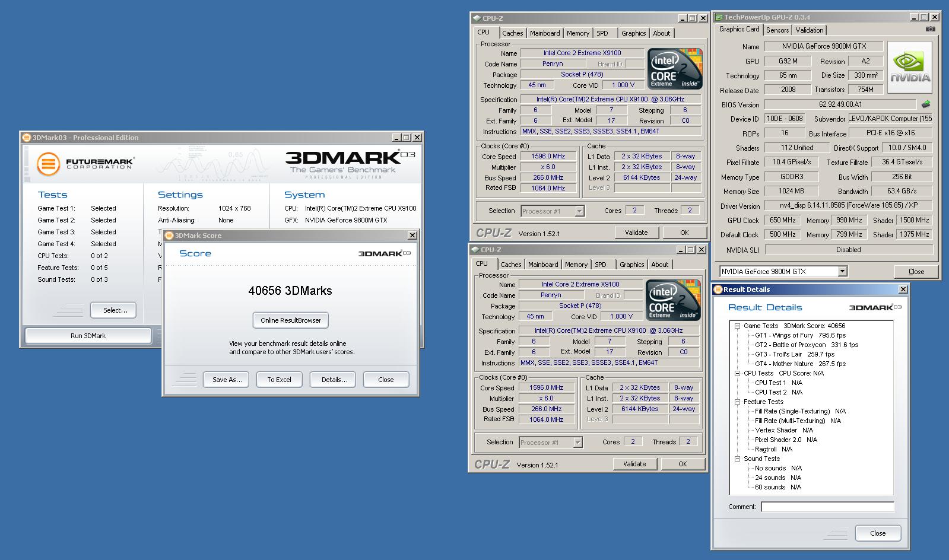Select SPD tab in lower CPU-Z
Viewport: 949px width, 560px height.
(x=601, y=265)
